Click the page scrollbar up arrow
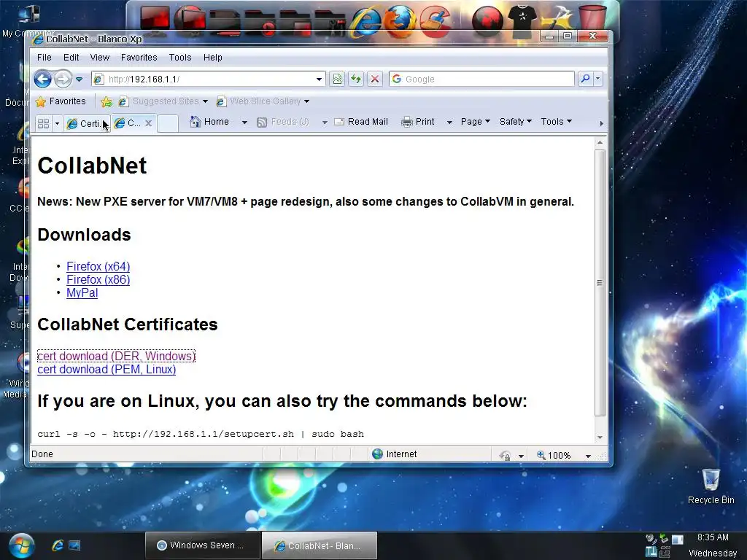Screen dimensions: 747x560 (600, 142)
